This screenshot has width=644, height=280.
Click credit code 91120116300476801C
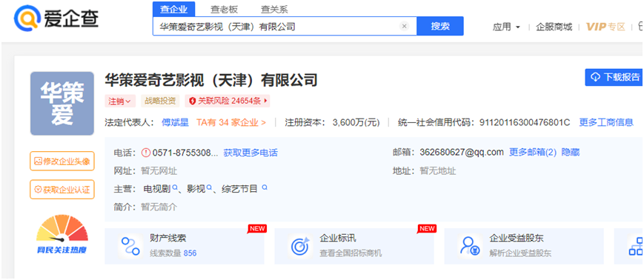[525, 122]
